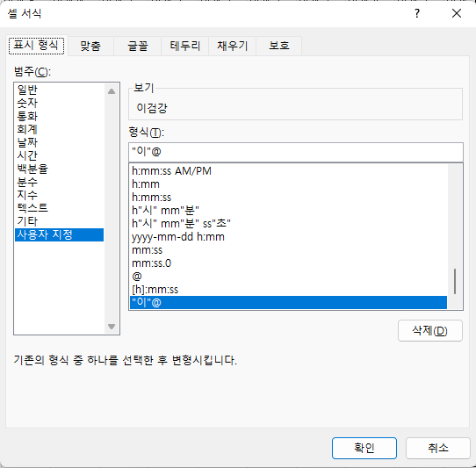The width and height of the screenshot is (476, 468).
Task: Choose the [h]:mm:ss format entry
Action: tap(288, 290)
